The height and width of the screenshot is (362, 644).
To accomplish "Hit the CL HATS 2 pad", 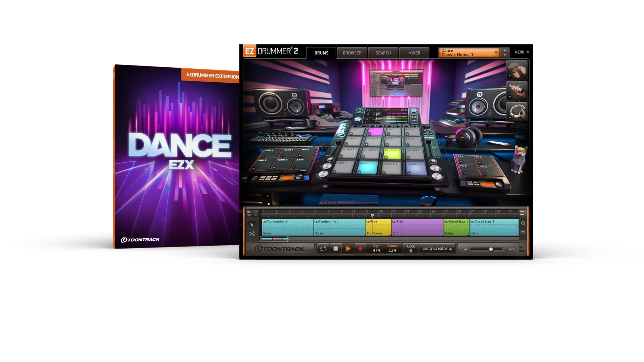I will point(370,153).
